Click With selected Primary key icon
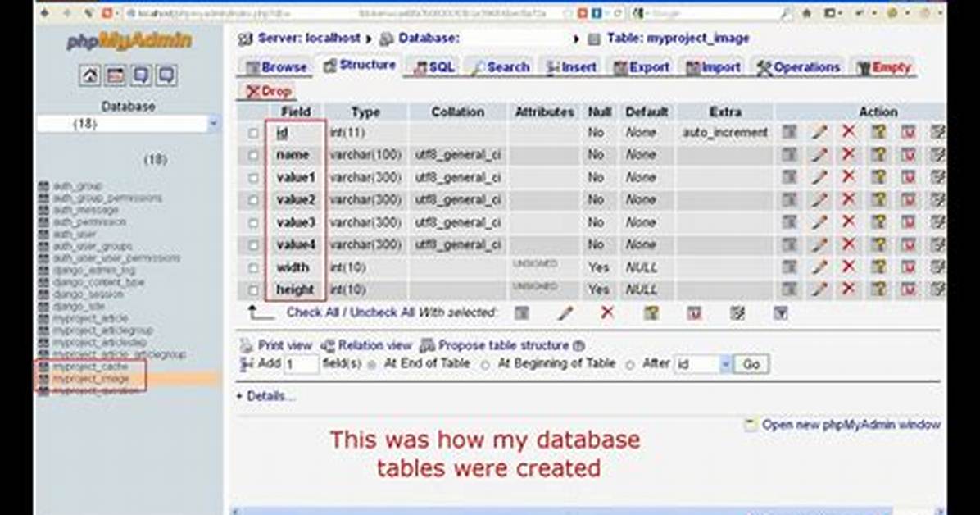 (x=651, y=313)
